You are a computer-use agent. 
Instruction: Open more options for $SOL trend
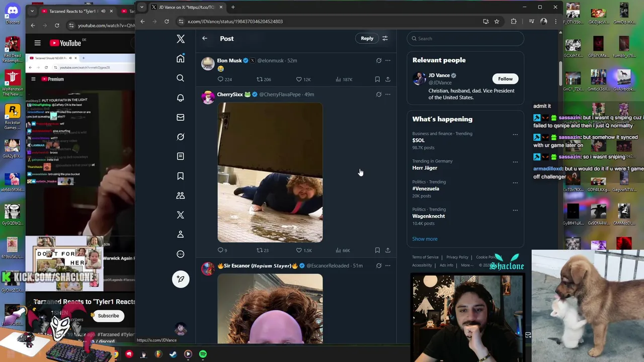click(x=515, y=134)
